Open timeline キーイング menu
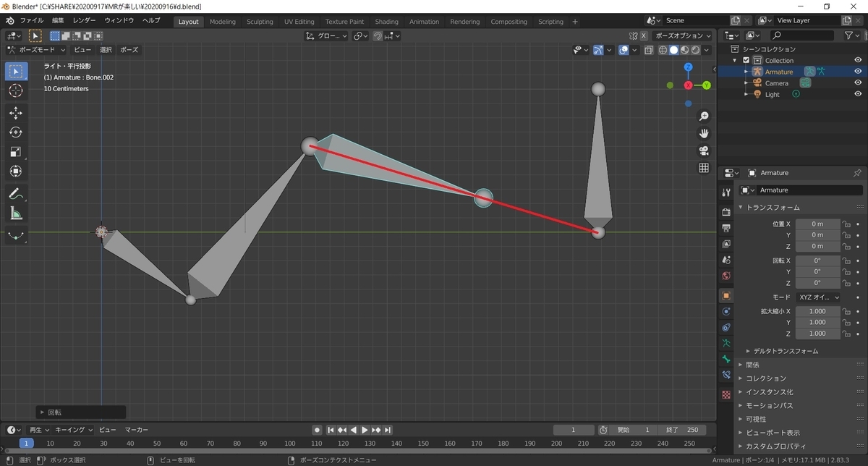 click(75, 430)
